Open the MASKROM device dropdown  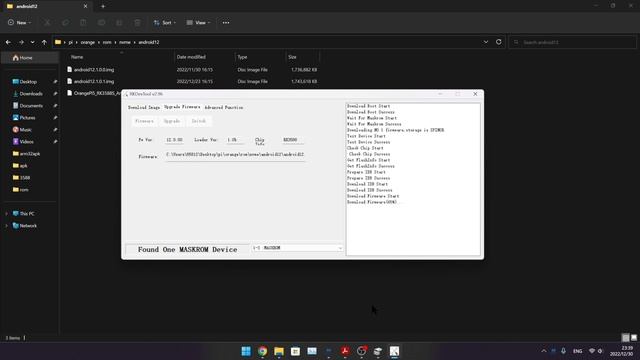[297, 248]
